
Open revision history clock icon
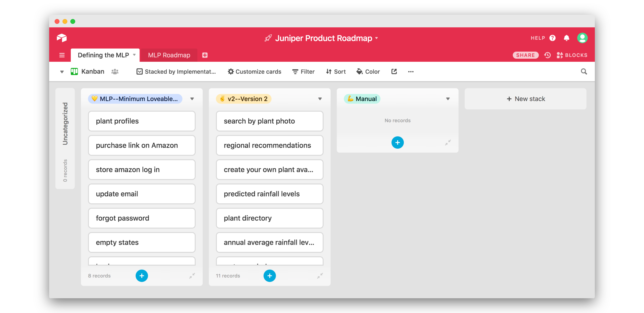click(547, 55)
